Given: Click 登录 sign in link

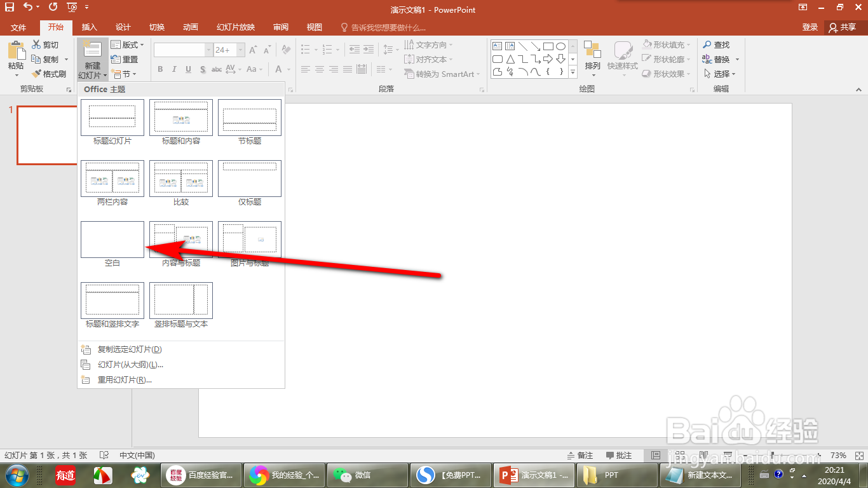Looking at the screenshot, I should click(x=810, y=27).
